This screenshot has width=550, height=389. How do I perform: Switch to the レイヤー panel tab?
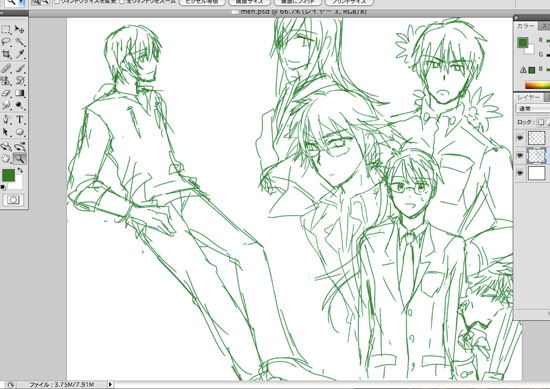[528, 97]
